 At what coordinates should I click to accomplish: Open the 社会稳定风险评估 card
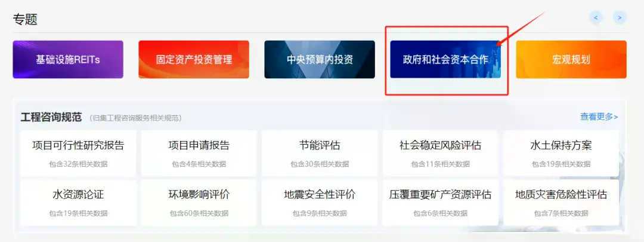point(440,154)
